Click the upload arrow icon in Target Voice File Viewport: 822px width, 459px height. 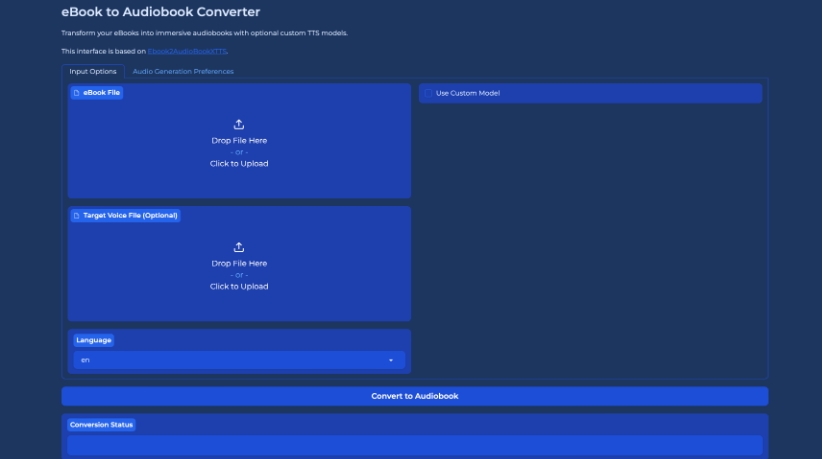[239, 247]
